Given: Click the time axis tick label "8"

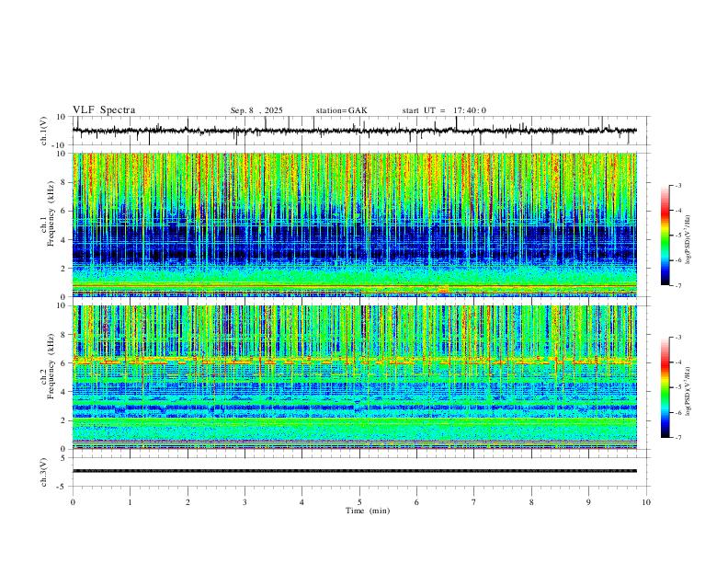Looking at the screenshot, I should pyautogui.click(x=531, y=502).
